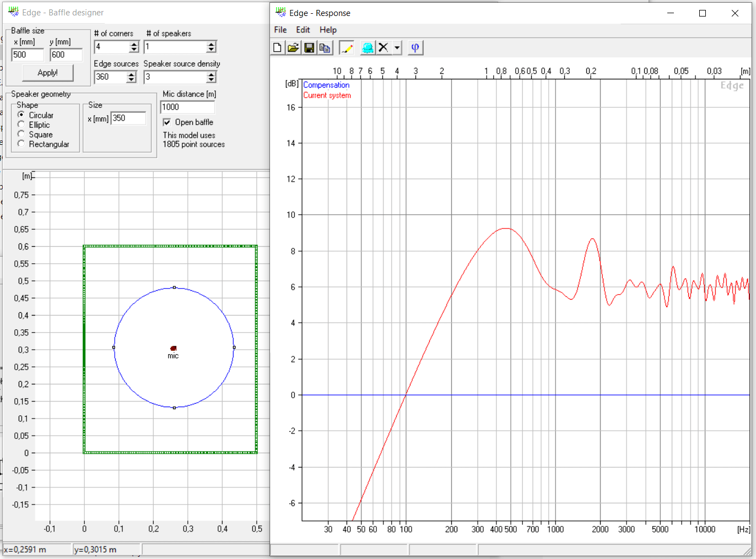This screenshot has height=559, width=756.
Task: Click the top handle of the speaker circle
Action: tap(174, 287)
